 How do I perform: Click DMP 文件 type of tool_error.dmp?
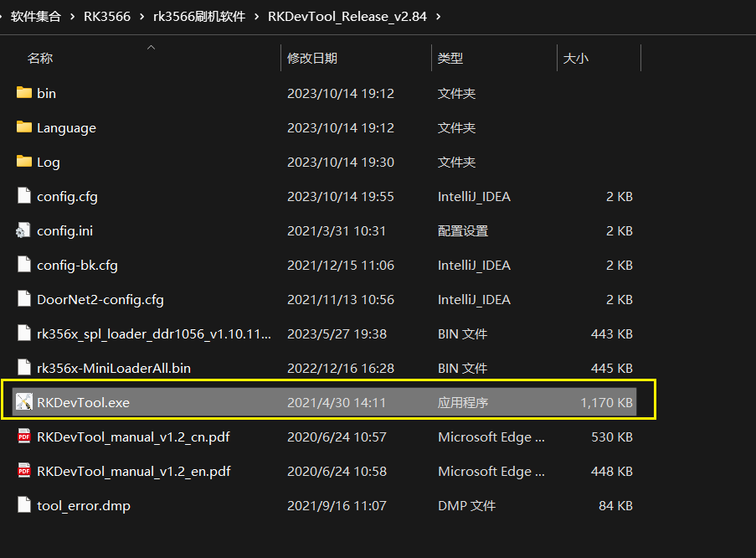(x=466, y=505)
